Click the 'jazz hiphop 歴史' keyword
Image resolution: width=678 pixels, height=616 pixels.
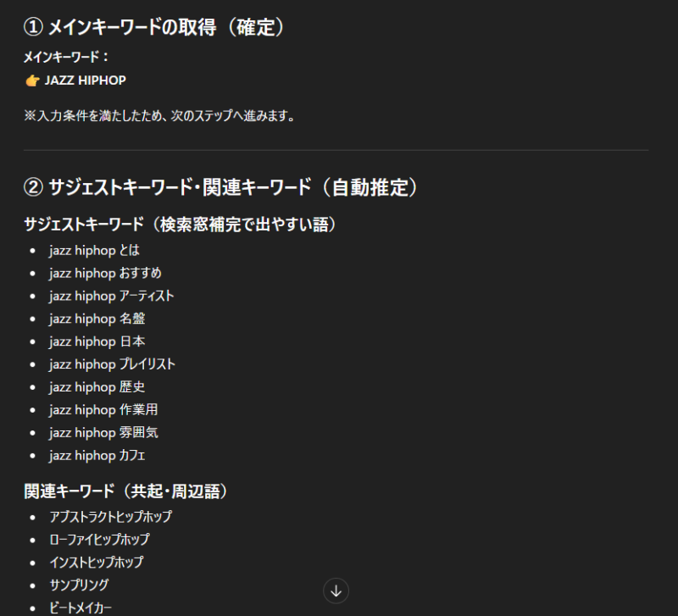click(x=97, y=387)
